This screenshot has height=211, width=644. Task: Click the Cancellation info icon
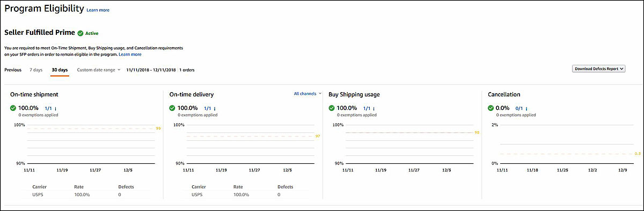527,108
